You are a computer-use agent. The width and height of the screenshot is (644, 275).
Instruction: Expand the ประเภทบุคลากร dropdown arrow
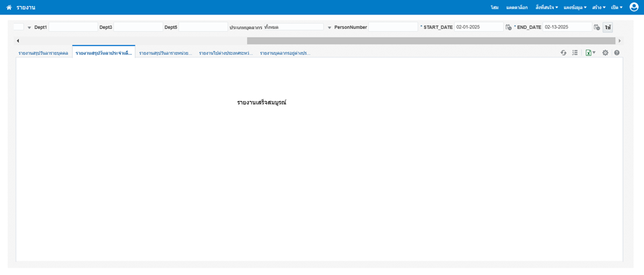(x=330, y=28)
